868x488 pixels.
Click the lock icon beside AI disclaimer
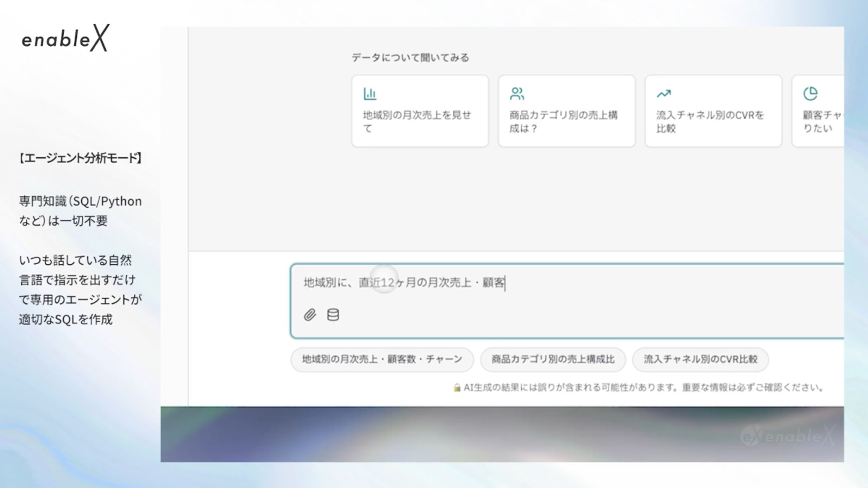click(457, 388)
